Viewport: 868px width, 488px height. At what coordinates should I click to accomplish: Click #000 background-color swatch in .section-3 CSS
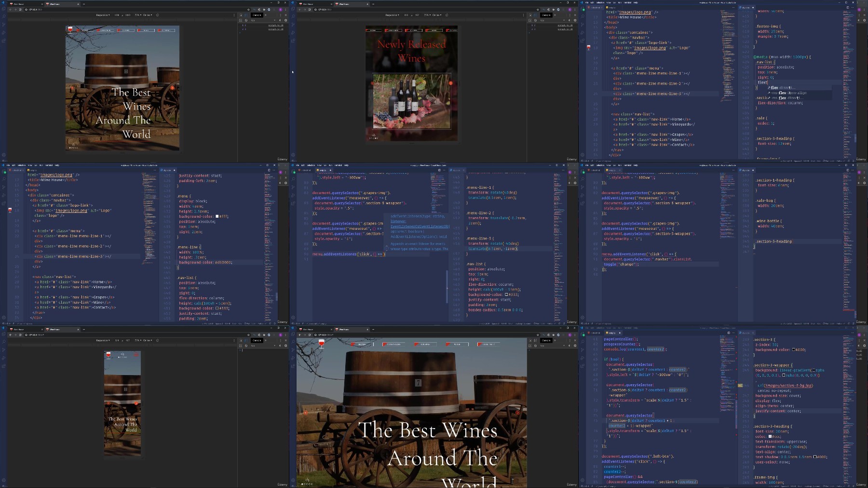tap(794, 349)
